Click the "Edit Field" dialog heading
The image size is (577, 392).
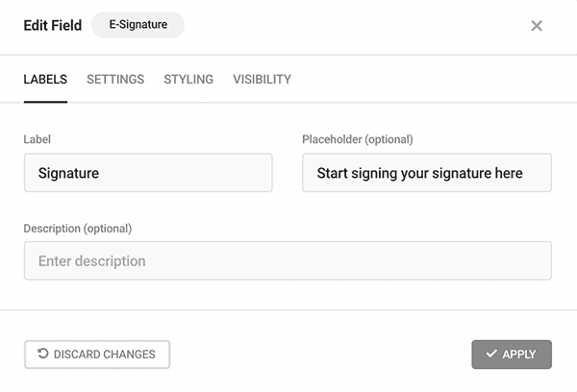click(x=53, y=25)
